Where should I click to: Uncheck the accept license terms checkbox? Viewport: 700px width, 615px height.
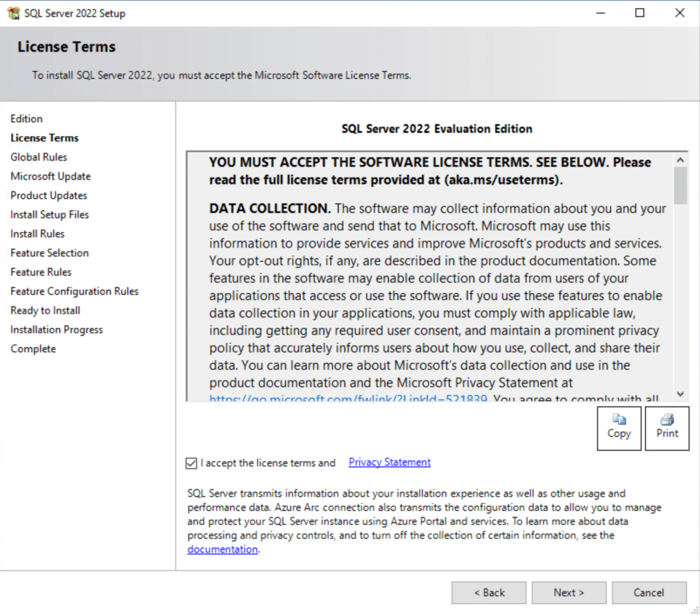point(191,463)
